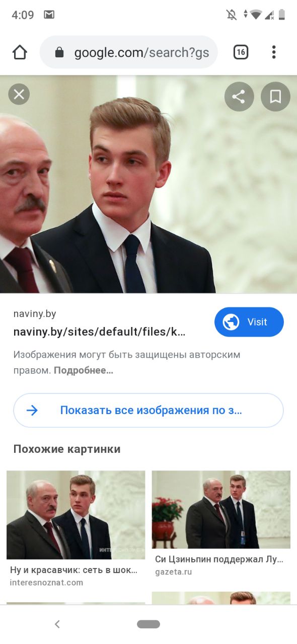
Task: Share this image via share icon
Action: [x=239, y=97]
